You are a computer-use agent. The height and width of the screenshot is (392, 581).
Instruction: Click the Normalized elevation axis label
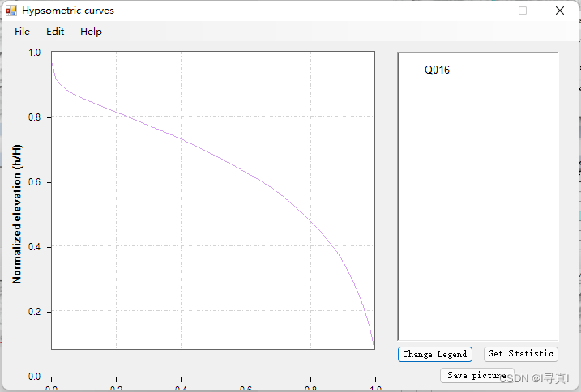point(17,214)
